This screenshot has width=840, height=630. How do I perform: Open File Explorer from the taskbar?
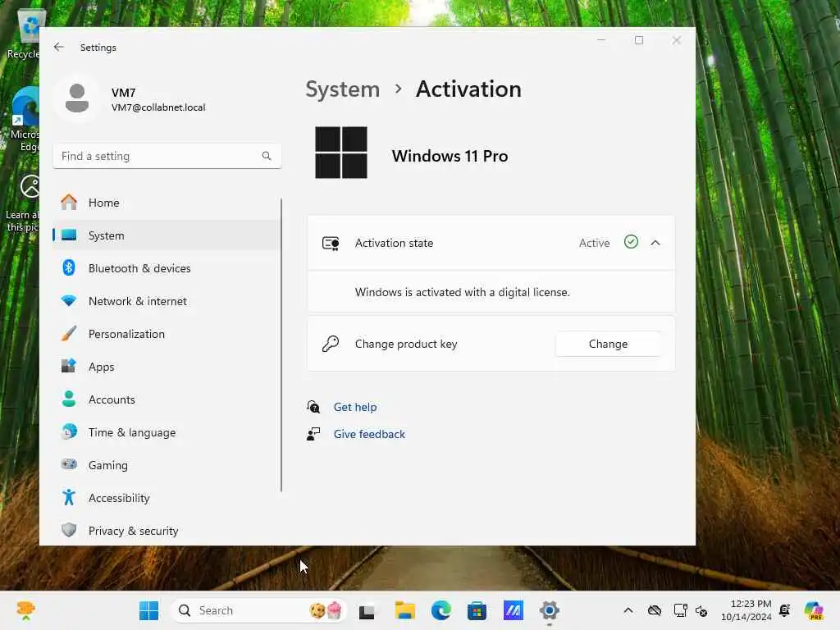[x=404, y=610]
